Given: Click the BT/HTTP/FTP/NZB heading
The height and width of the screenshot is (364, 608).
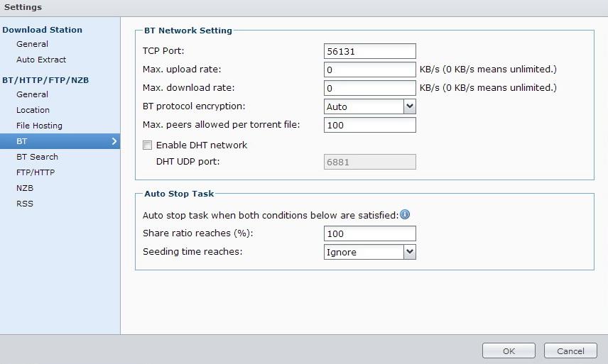Looking at the screenshot, I should (x=45, y=80).
